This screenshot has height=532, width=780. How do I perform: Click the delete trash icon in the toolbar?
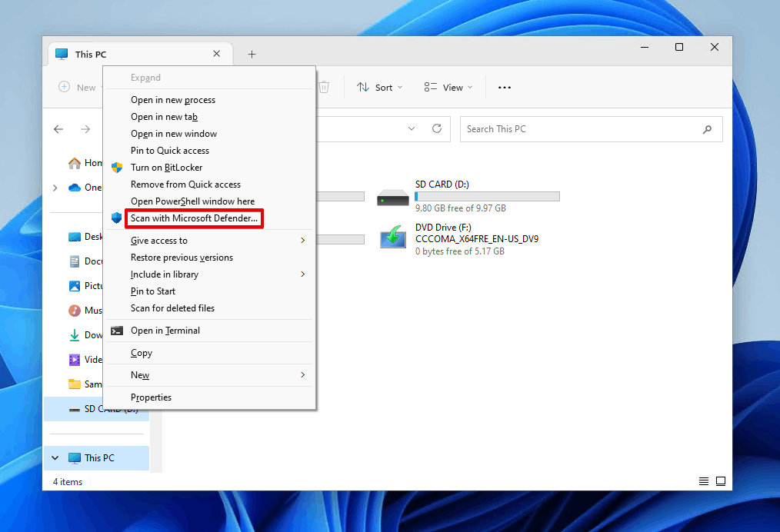point(324,87)
